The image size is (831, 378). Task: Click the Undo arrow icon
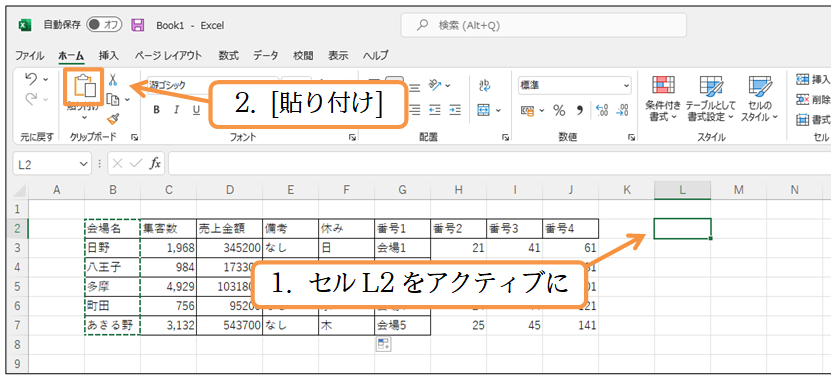(31, 80)
